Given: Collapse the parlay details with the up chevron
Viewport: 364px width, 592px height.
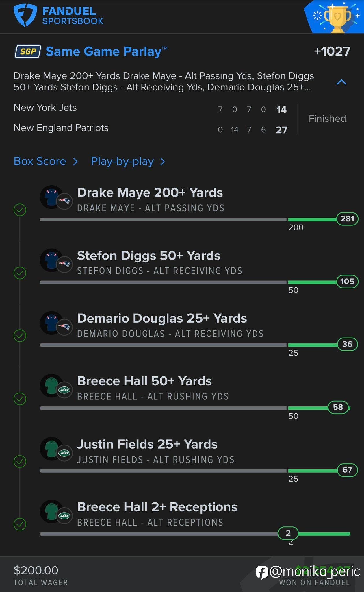Looking at the screenshot, I should click(341, 82).
